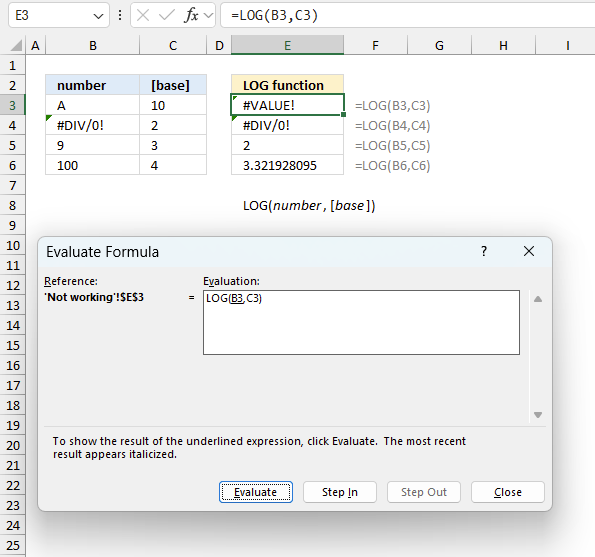Select column E header
The height and width of the screenshot is (557, 595).
287,46
